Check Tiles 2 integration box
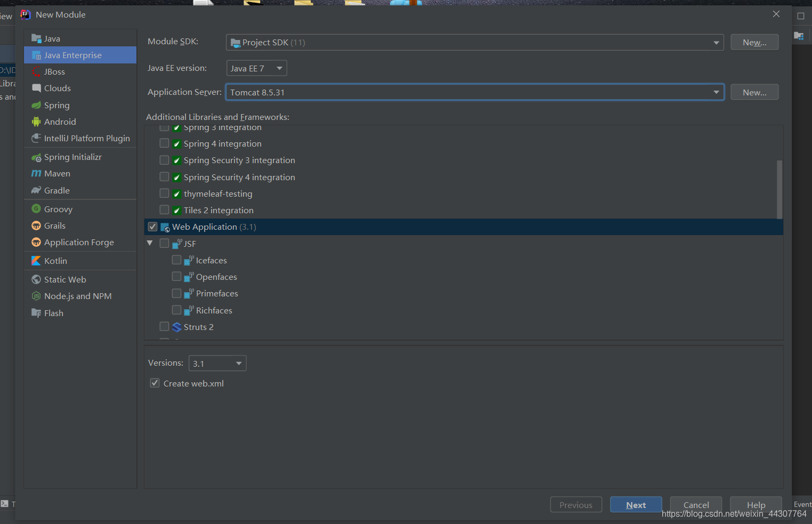812x524 pixels. (x=165, y=209)
